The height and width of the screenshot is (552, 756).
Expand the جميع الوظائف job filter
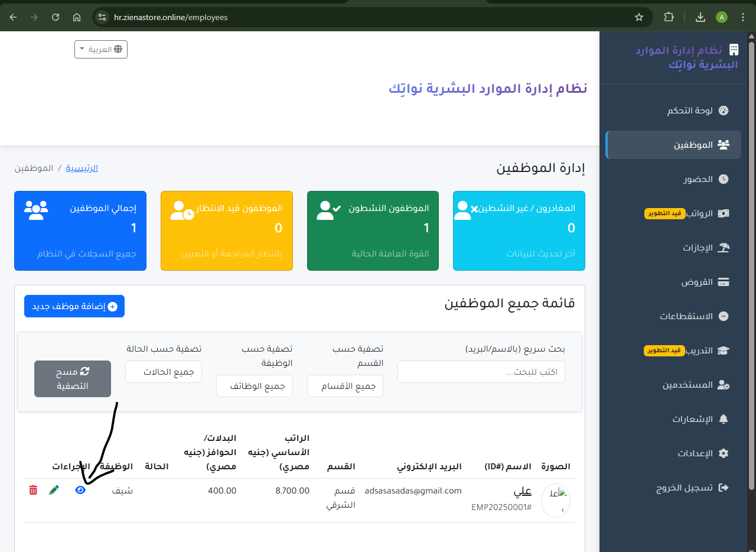click(255, 386)
